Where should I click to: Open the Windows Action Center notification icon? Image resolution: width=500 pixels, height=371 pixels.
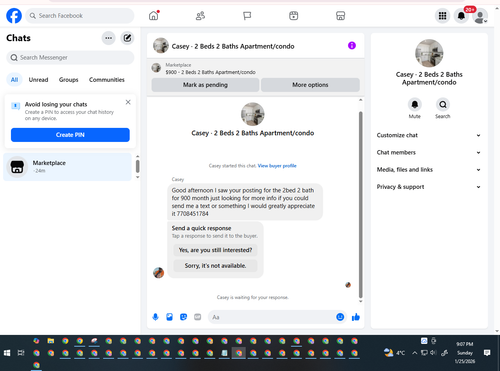point(487,353)
